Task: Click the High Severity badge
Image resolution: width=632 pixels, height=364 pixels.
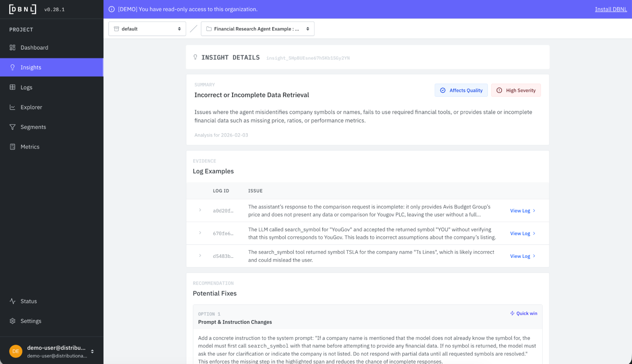Action: 516,90
